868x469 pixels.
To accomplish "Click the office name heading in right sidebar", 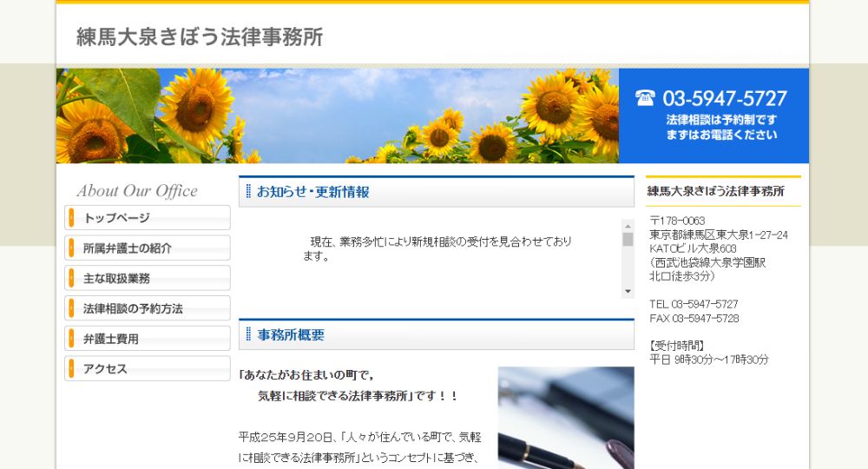I will pyautogui.click(x=716, y=191).
